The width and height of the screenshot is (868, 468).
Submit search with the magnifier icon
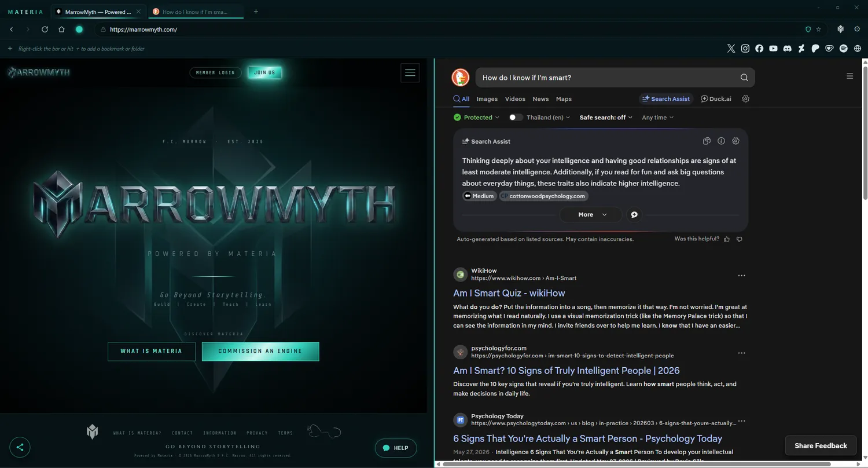[744, 78]
